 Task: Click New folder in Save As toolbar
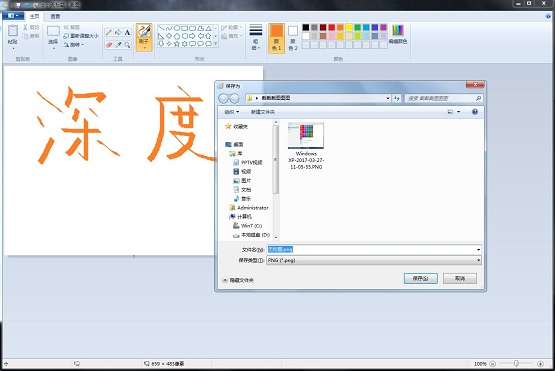263,112
